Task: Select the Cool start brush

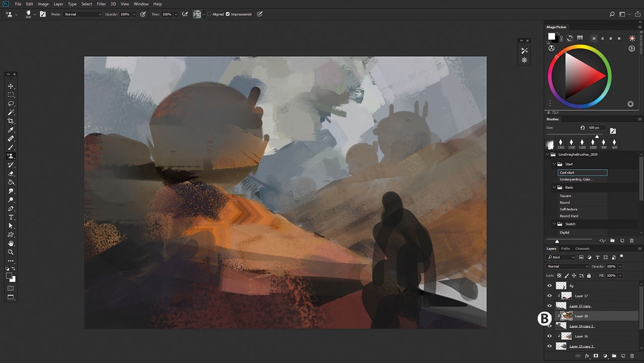Action: [x=583, y=173]
